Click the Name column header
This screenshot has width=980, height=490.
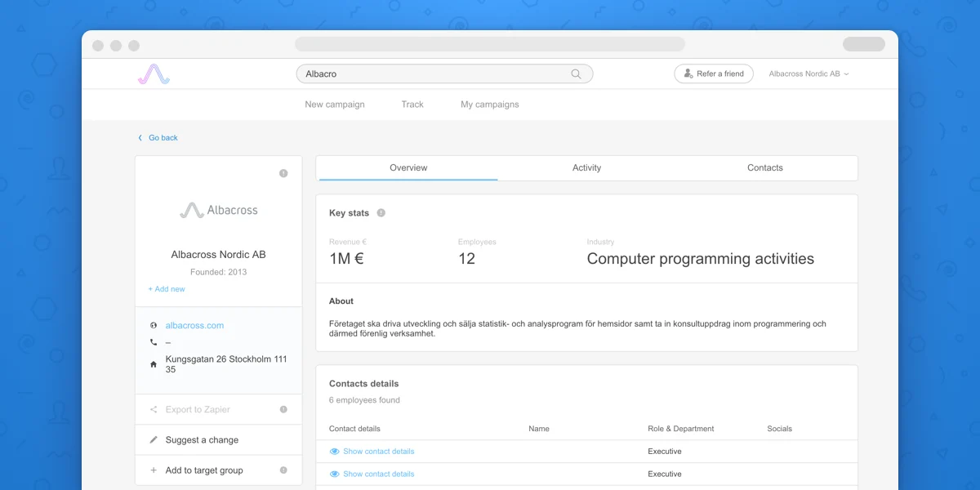pyautogui.click(x=539, y=429)
